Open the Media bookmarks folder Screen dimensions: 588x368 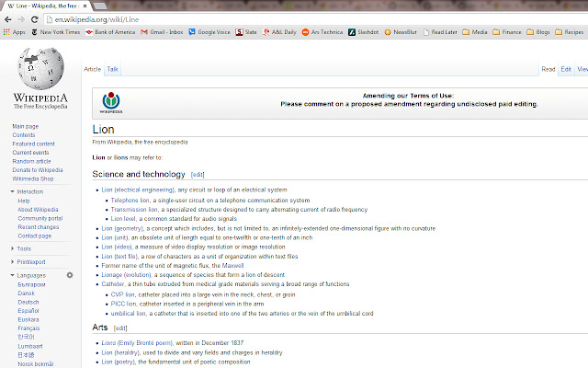(x=475, y=32)
